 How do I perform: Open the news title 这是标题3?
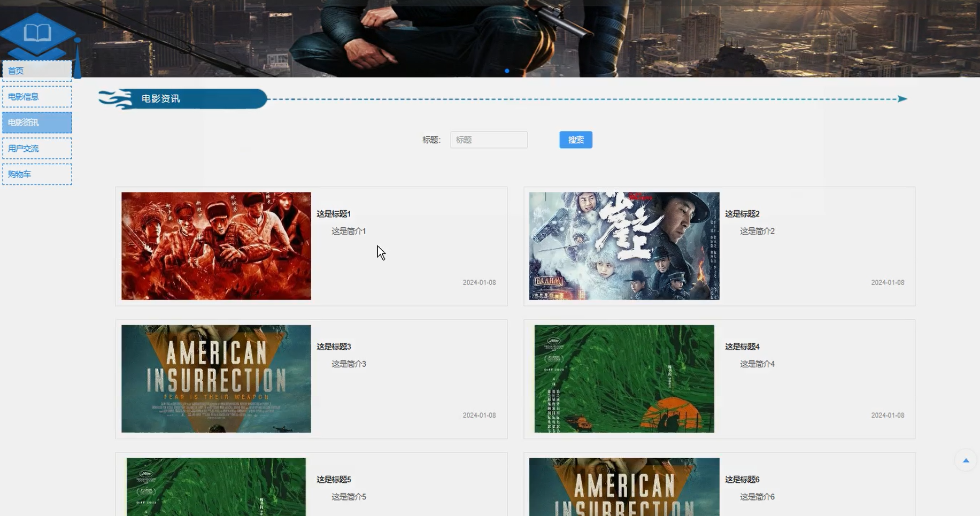tap(334, 346)
